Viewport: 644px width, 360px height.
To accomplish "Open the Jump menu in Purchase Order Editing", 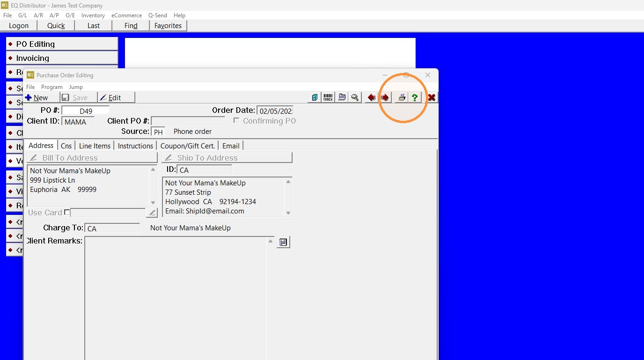I will click(x=76, y=87).
